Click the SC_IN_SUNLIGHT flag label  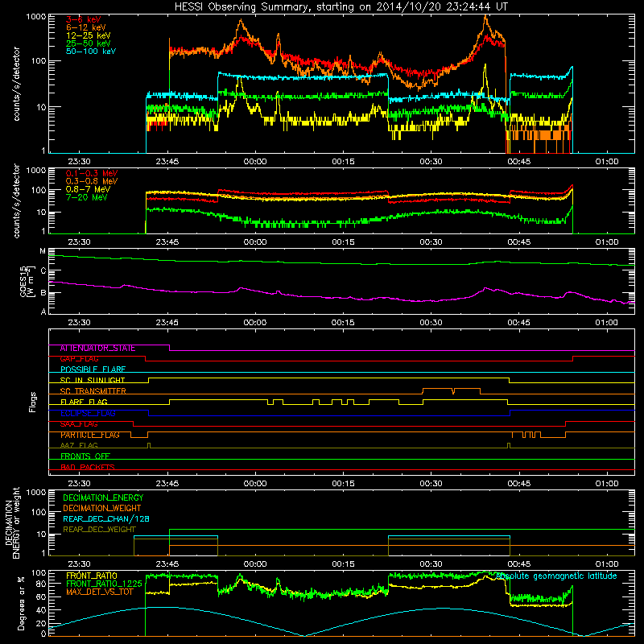click(x=93, y=380)
